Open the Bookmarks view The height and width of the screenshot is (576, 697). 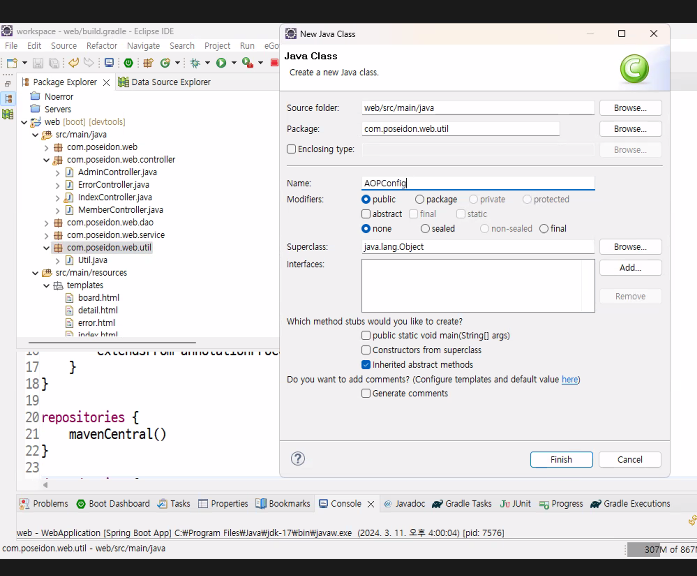[283, 504]
